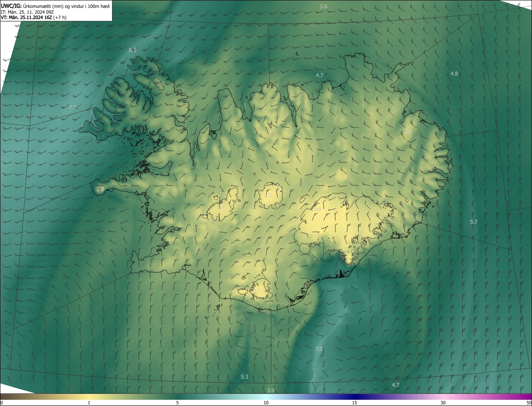Click the 0.9 label on Vatnajökull glacier
The image size is (532, 406).
(317, 210)
